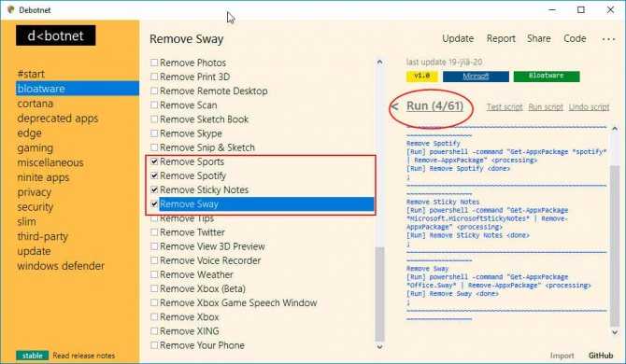This screenshot has width=626, height=364.
Task: Open the update category
Action: tap(34, 251)
